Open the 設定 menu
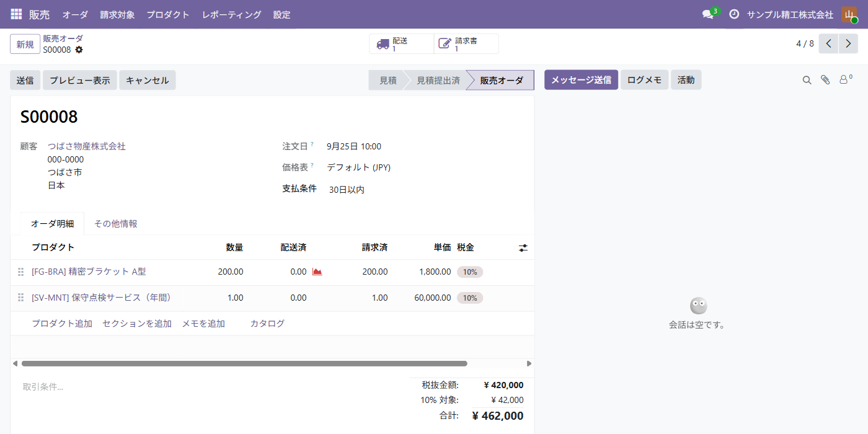Screen dimensions: 868x434 282,14
